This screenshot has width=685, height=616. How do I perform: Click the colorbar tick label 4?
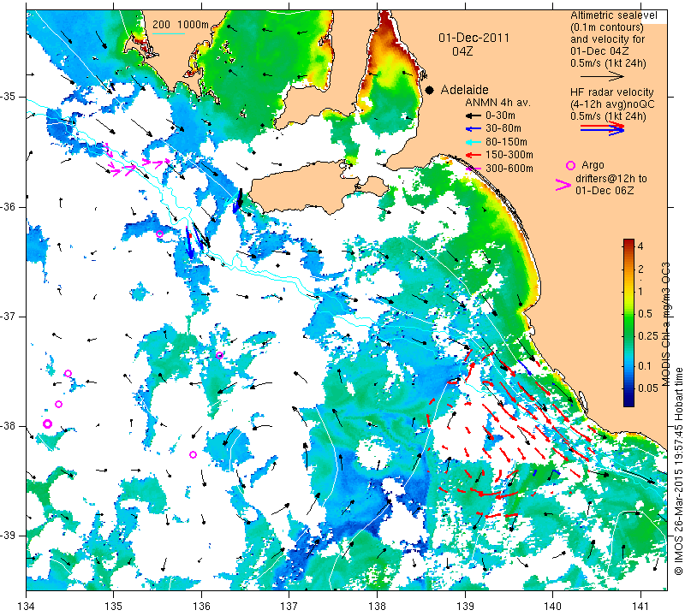[640, 246]
